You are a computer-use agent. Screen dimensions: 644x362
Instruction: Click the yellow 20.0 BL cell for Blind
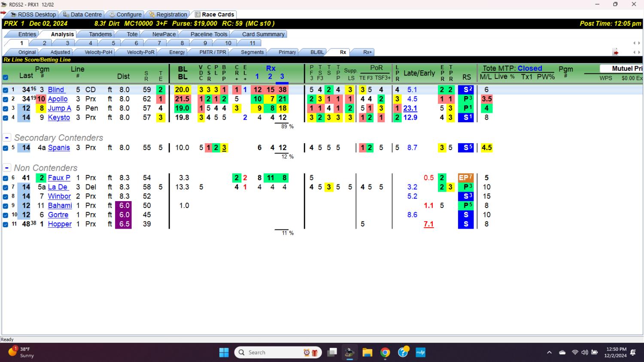pyautogui.click(x=182, y=90)
